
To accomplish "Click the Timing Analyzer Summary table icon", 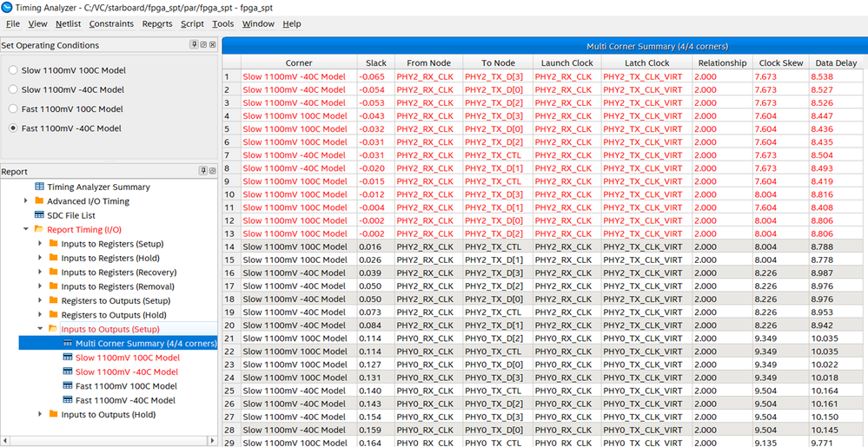I will point(39,187).
